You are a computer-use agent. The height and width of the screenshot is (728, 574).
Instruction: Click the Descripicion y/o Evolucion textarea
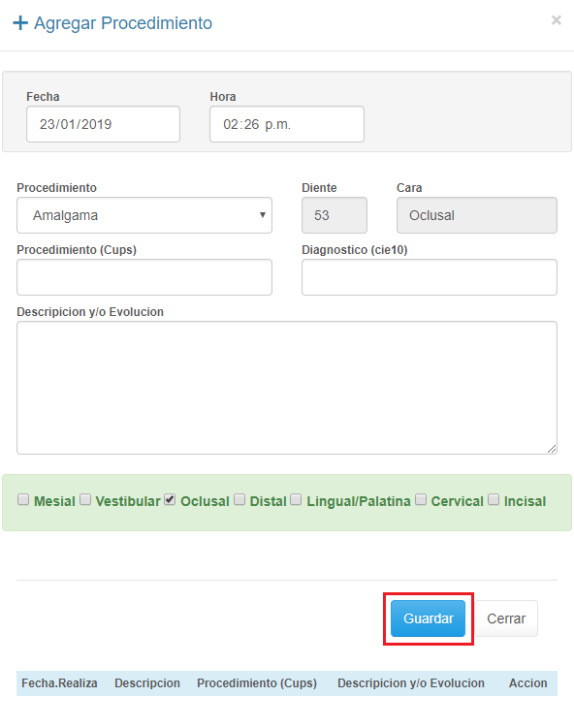(287, 388)
